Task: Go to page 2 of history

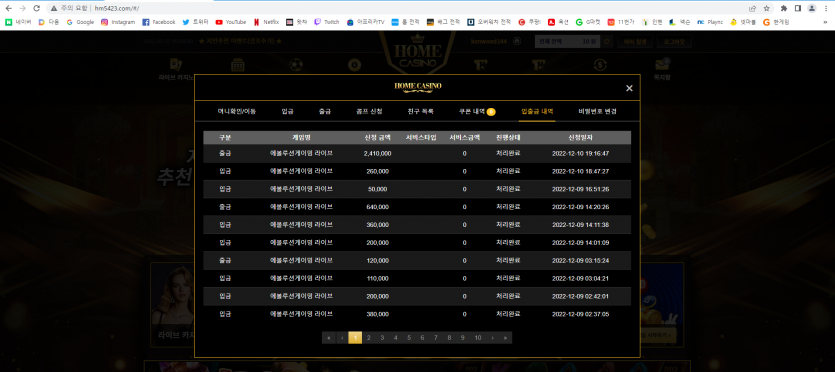Action: coord(369,338)
